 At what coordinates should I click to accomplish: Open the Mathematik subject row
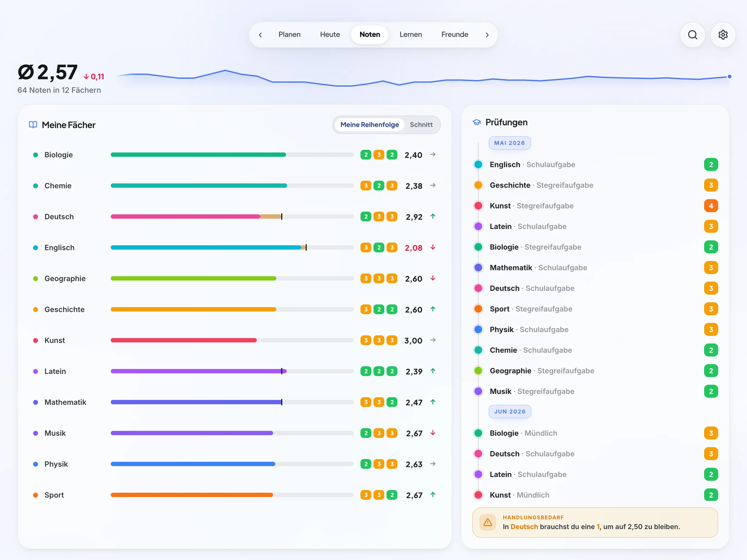(234, 402)
